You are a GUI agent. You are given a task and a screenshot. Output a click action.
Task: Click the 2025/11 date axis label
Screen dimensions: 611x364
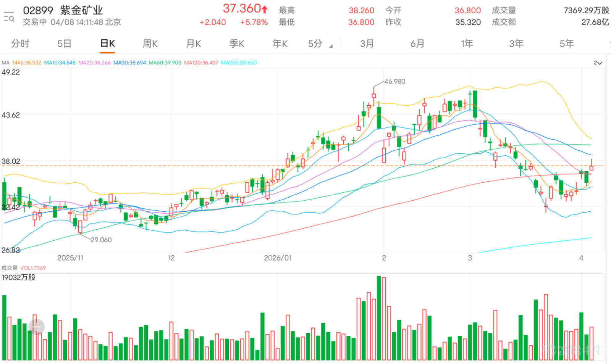click(70, 258)
